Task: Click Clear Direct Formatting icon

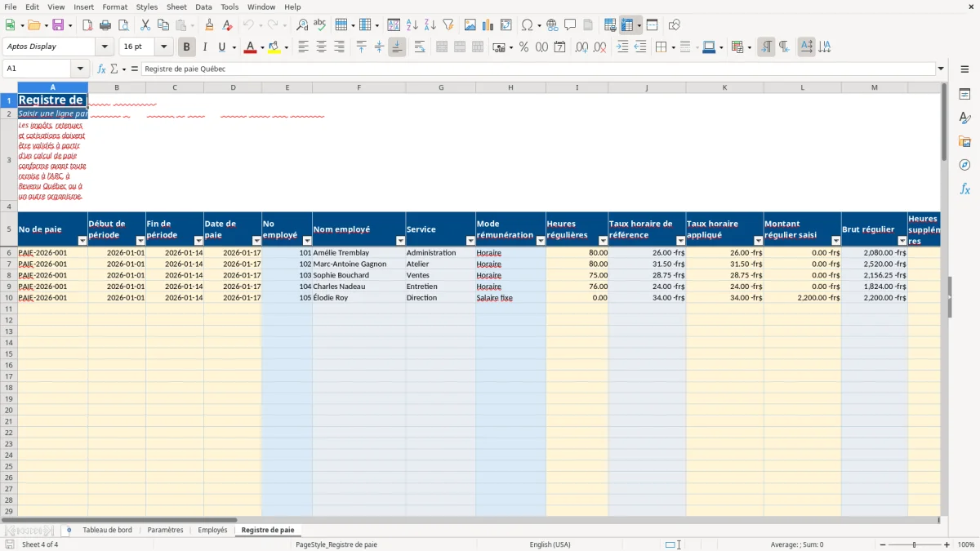Action: 228,25
